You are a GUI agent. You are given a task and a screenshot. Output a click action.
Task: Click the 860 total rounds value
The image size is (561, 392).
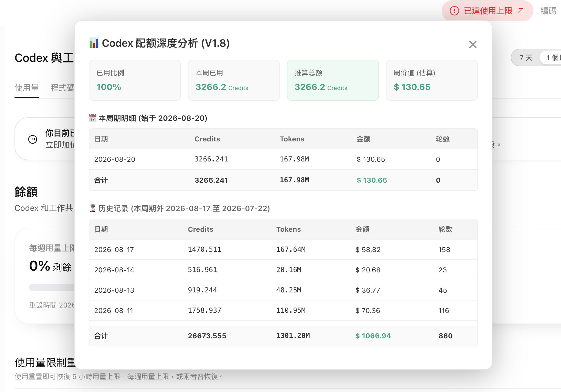pyautogui.click(x=445, y=336)
